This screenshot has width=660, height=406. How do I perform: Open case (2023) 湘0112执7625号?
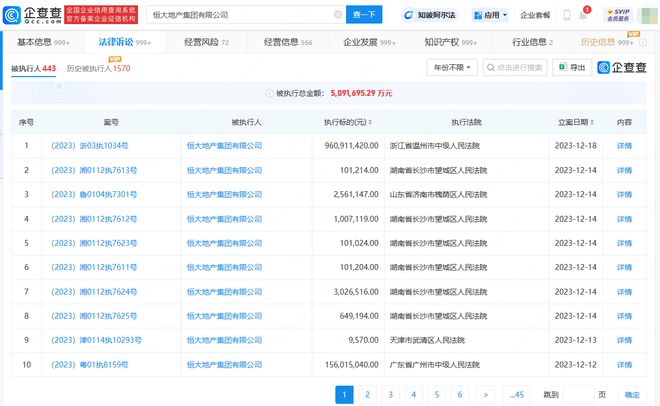click(x=94, y=316)
